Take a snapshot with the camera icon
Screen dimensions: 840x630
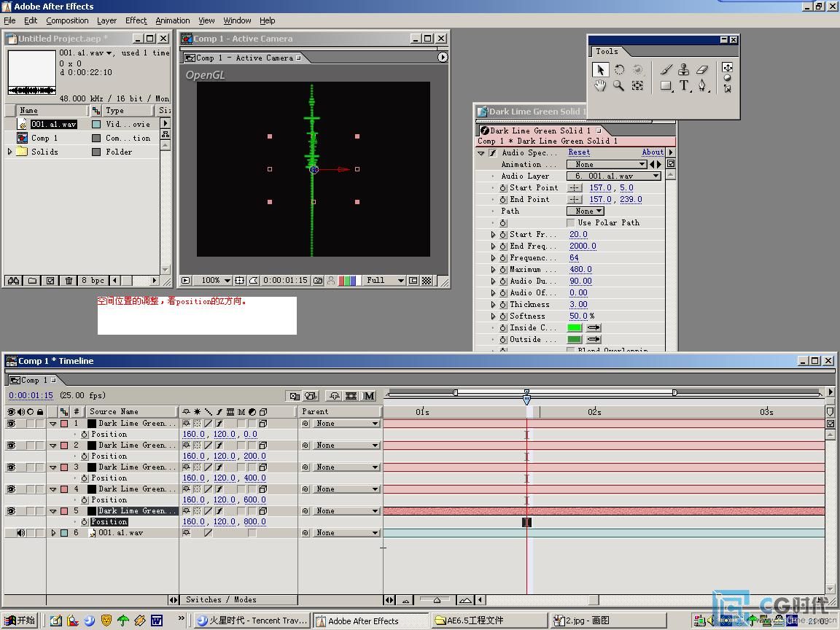tap(318, 280)
